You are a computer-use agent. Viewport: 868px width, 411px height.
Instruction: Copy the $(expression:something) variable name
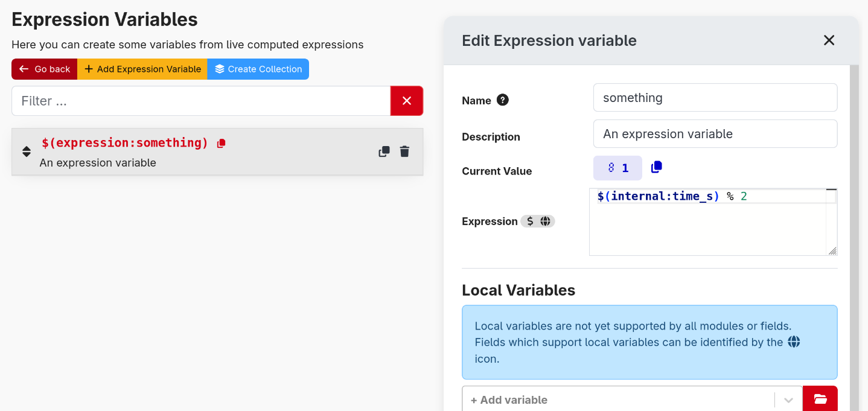221,142
